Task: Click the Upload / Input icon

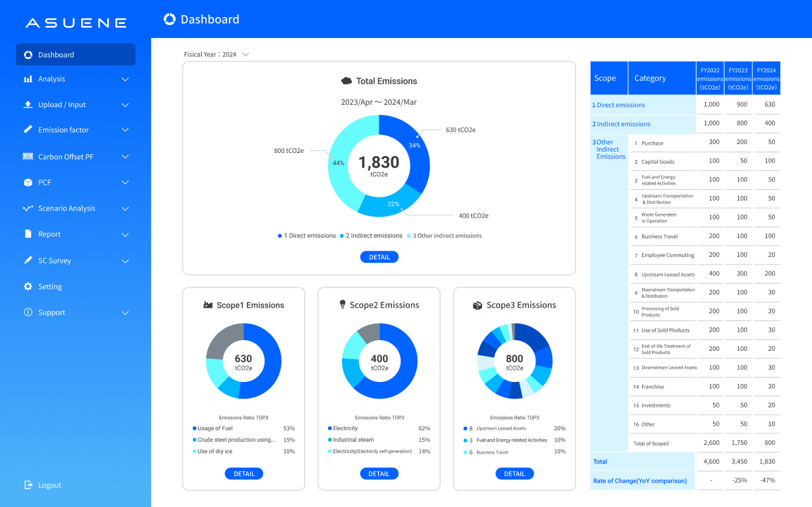Action: pos(27,104)
